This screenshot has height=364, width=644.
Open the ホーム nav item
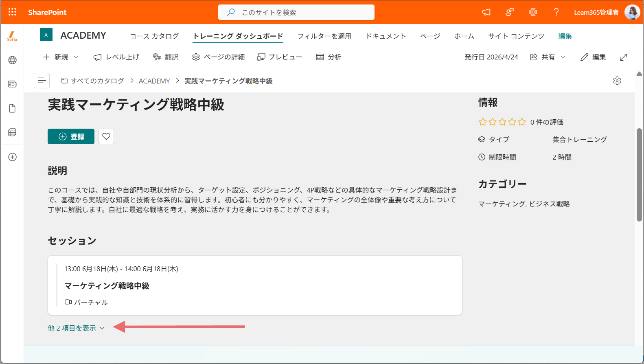464,36
